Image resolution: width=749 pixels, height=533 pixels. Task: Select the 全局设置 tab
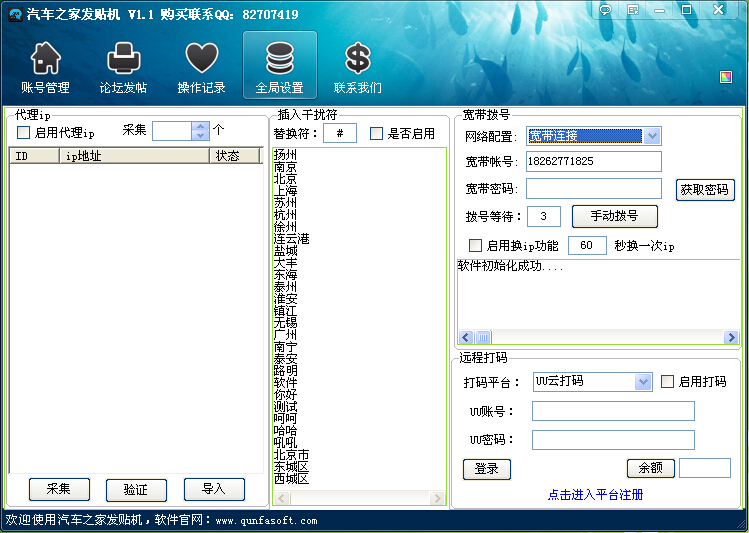(279, 66)
